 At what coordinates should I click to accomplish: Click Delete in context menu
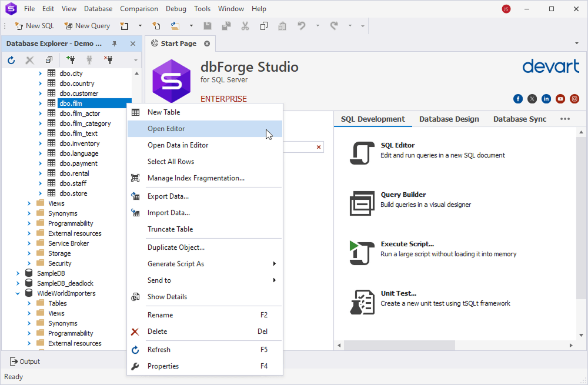tap(205, 332)
